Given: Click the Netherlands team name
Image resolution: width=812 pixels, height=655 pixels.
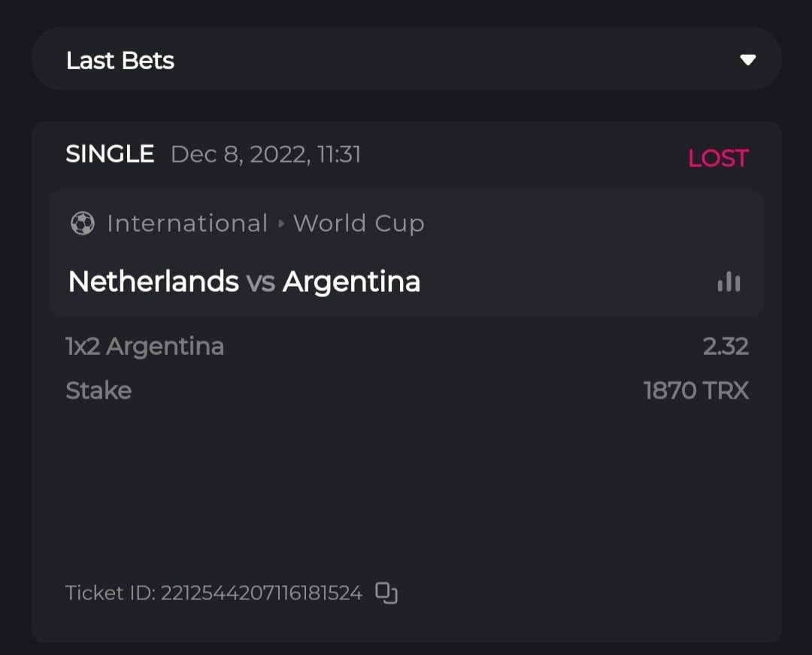Looking at the screenshot, I should point(153,282).
